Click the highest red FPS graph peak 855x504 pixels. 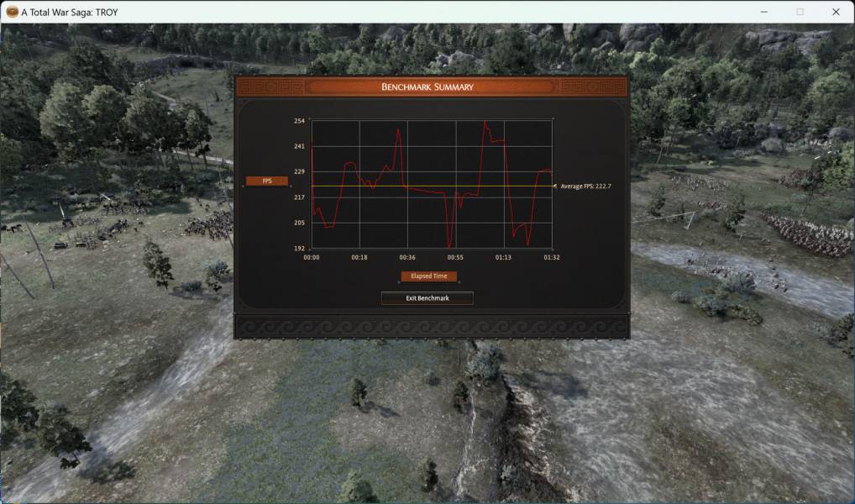[x=485, y=123]
